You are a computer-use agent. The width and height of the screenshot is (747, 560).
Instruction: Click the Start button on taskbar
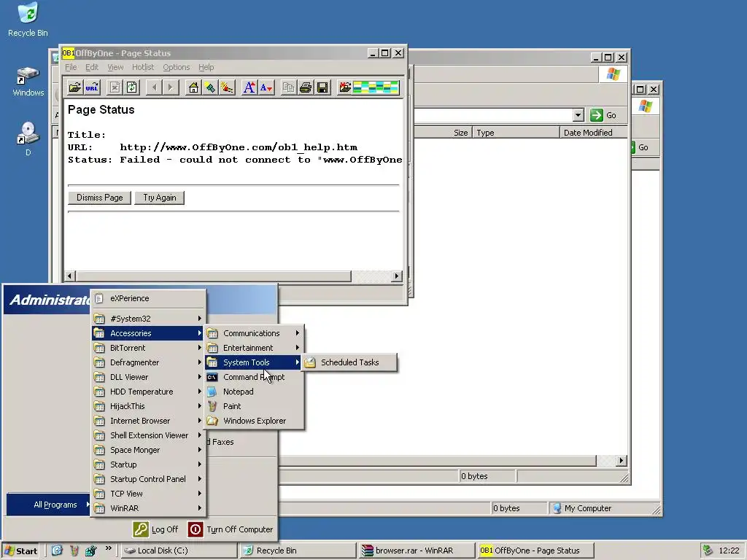pos(20,551)
